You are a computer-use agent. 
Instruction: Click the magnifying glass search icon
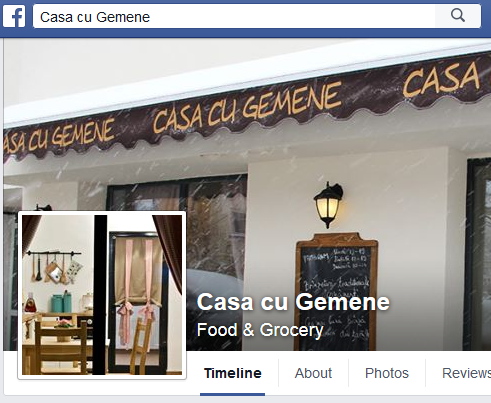click(x=458, y=16)
